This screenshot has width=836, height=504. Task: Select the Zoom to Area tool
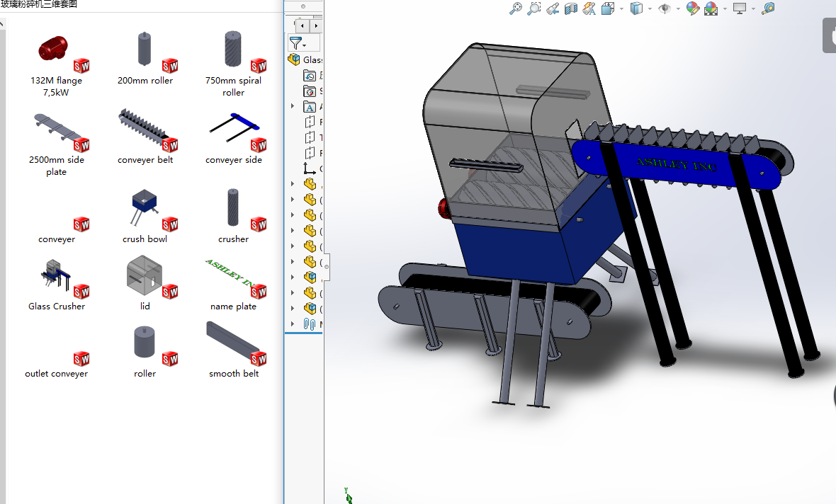point(533,8)
